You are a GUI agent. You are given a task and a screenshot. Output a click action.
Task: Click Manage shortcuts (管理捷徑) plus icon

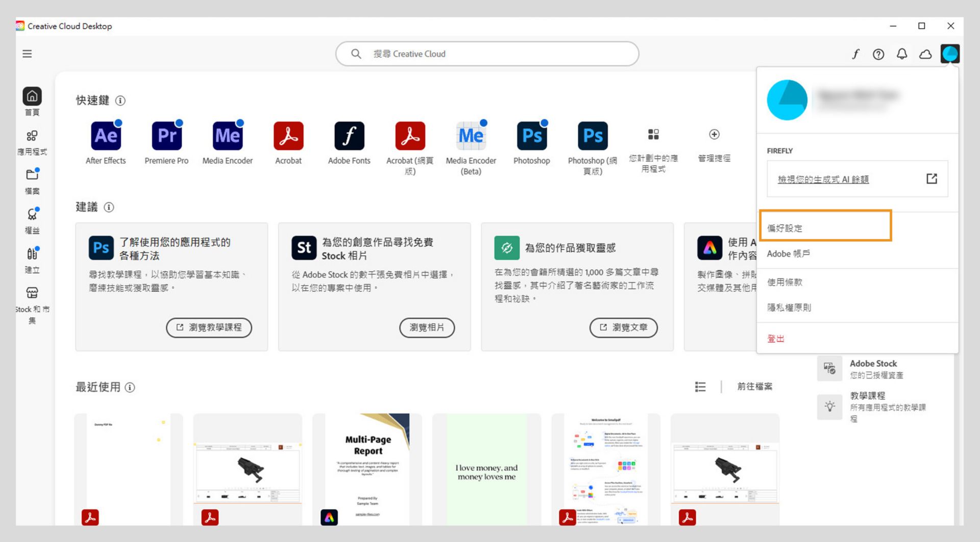point(714,134)
